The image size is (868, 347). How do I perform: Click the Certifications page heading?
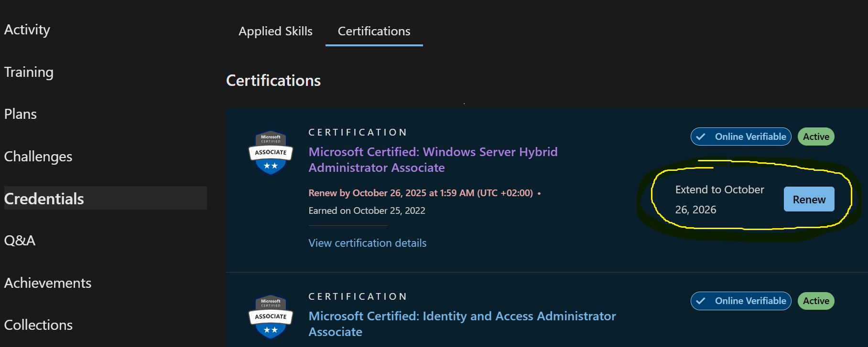[x=273, y=80]
